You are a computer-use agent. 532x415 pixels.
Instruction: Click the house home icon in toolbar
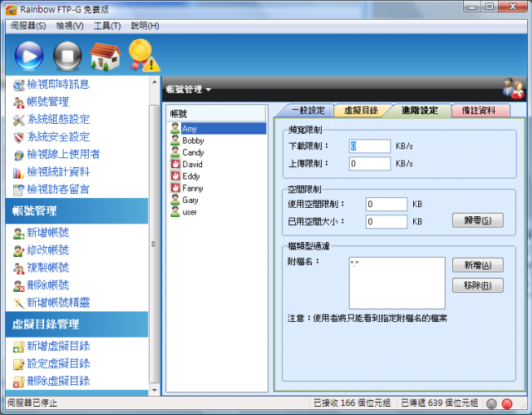106,57
